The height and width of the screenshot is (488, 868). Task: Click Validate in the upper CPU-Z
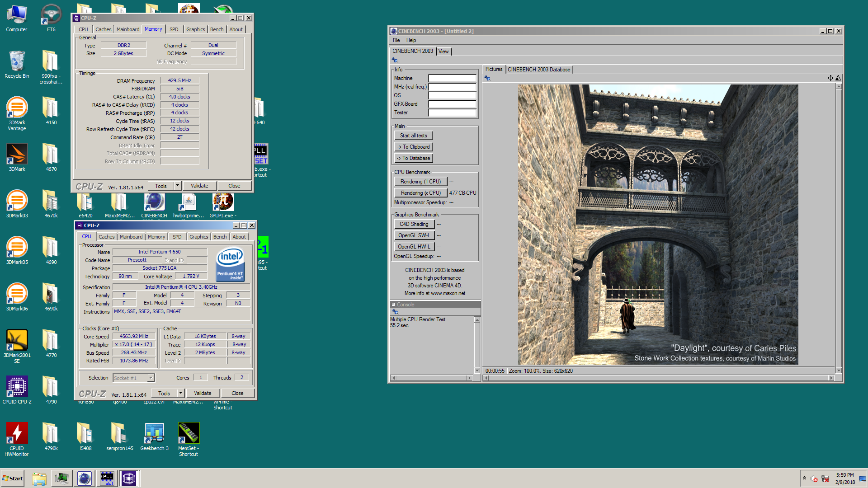[x=199, y=186]
